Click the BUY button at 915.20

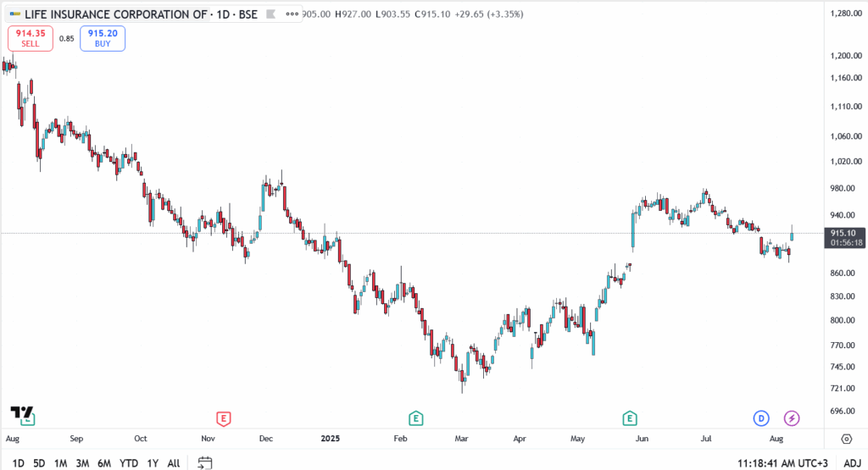pyautogui.click(x=103, y=38)
